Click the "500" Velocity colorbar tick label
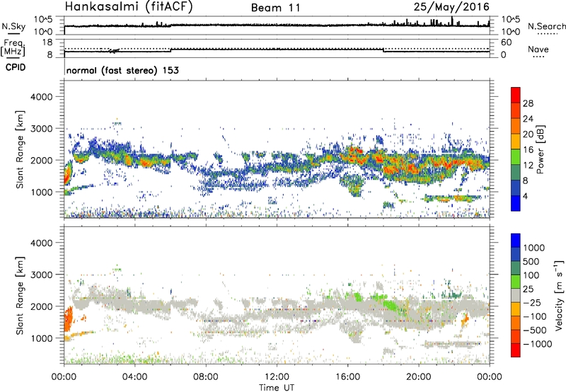Image resolution: width=566 pixels, height=392 pixels. pos(531,261)
